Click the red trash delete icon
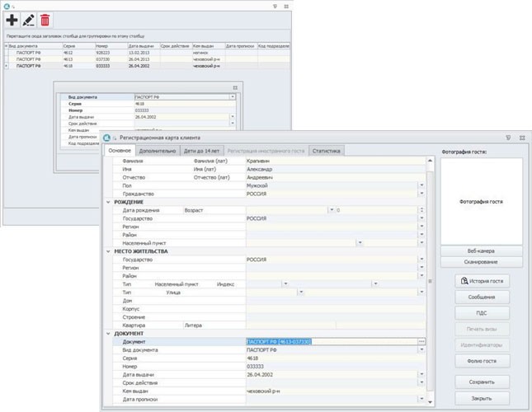The image size is (532, 412). click(45, 20)
